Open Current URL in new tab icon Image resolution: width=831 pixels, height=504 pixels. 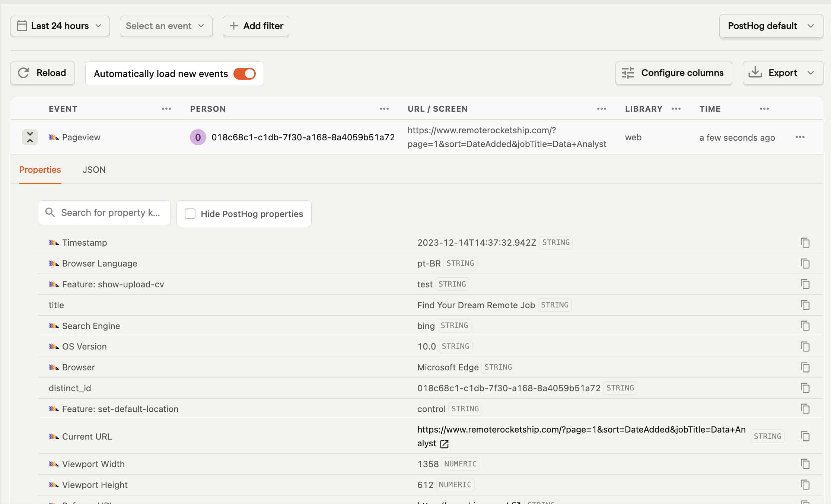pyautogui.click(x=444, y=444)
